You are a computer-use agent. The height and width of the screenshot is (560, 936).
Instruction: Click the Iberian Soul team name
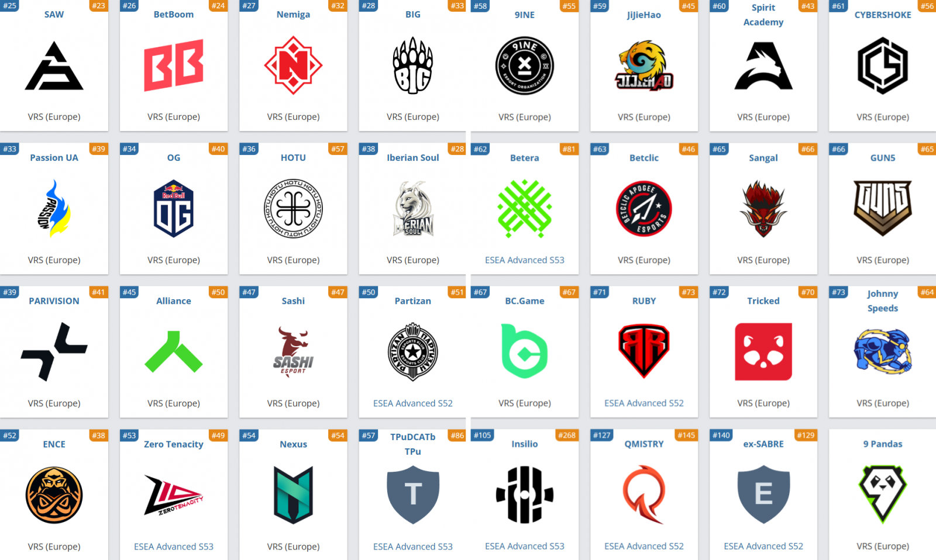click(413, 158)
